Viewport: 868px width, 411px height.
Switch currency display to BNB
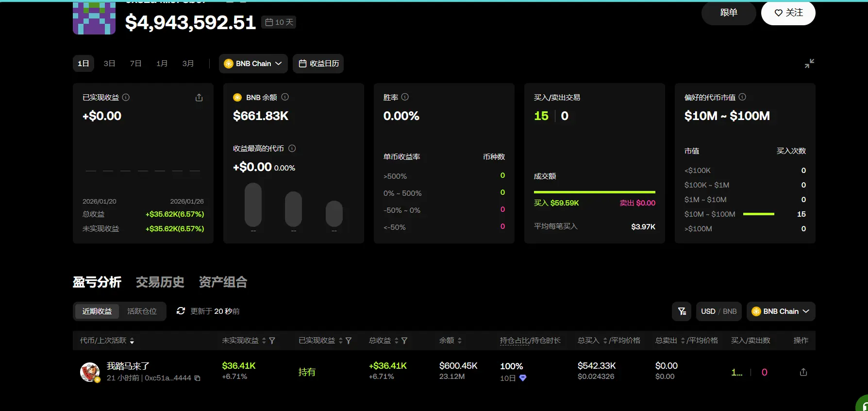tap(730, 311)
